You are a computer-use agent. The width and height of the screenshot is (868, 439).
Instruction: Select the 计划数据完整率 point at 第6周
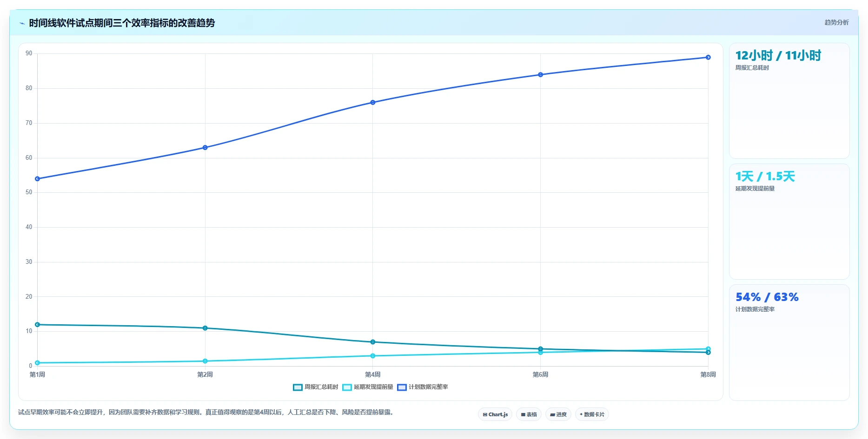pos(540,75)
